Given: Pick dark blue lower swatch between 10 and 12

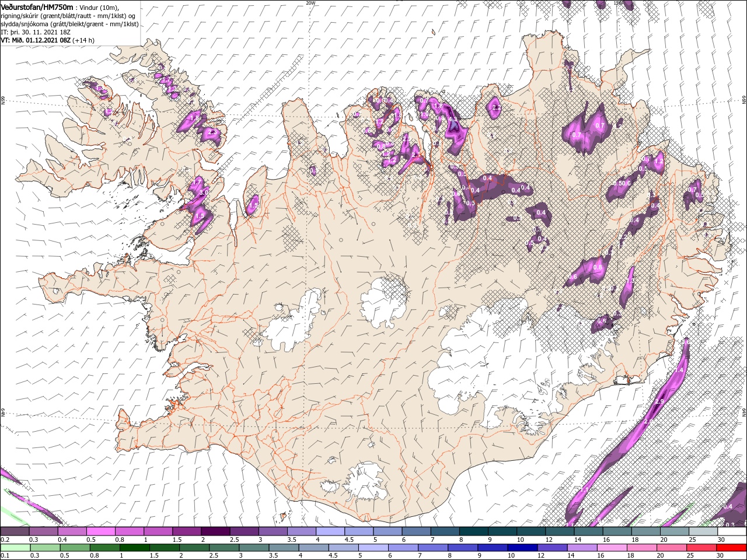Looking at the screenshot, I should [x=523, y=548].
